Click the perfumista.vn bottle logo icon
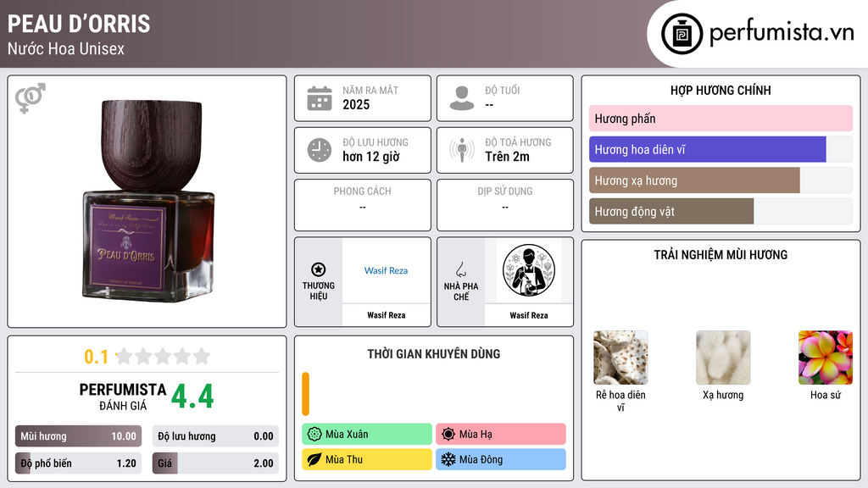 (x=682, y=34)
